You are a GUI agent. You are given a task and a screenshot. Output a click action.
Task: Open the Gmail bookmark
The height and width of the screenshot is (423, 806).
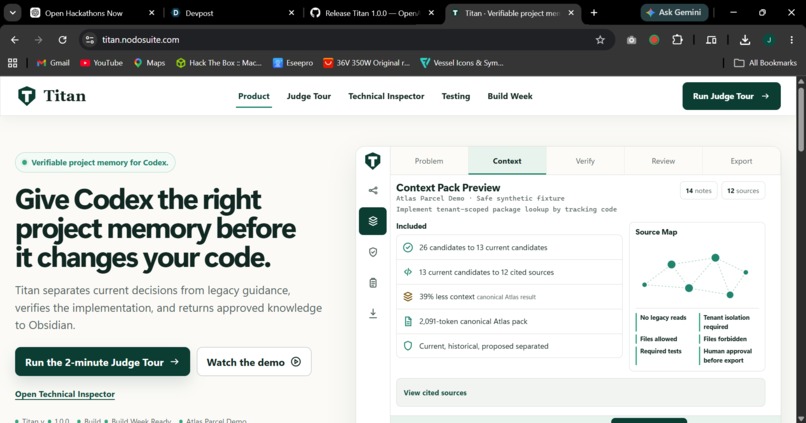pyautogui.click(x=53, y=63)
